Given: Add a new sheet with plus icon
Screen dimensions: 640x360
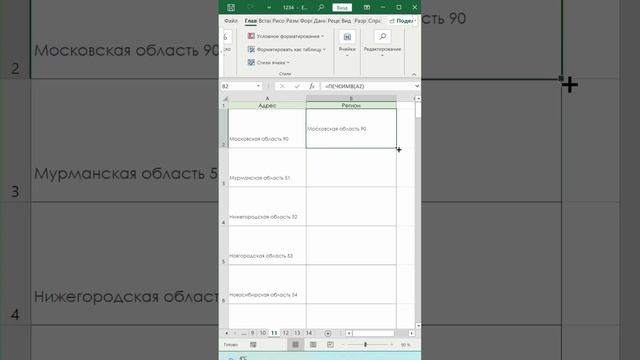Looking at the screenshot, I should pyautogui.click(x=328, y=333).
